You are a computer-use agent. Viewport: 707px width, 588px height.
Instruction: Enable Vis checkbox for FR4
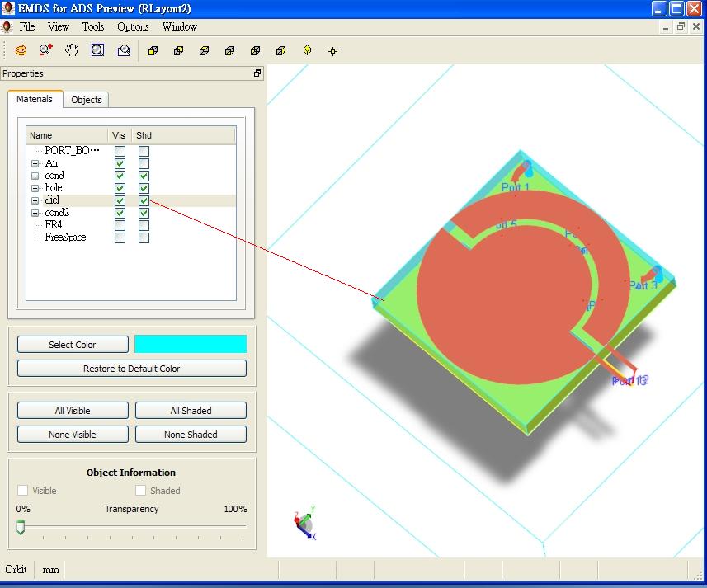point(120,225)
